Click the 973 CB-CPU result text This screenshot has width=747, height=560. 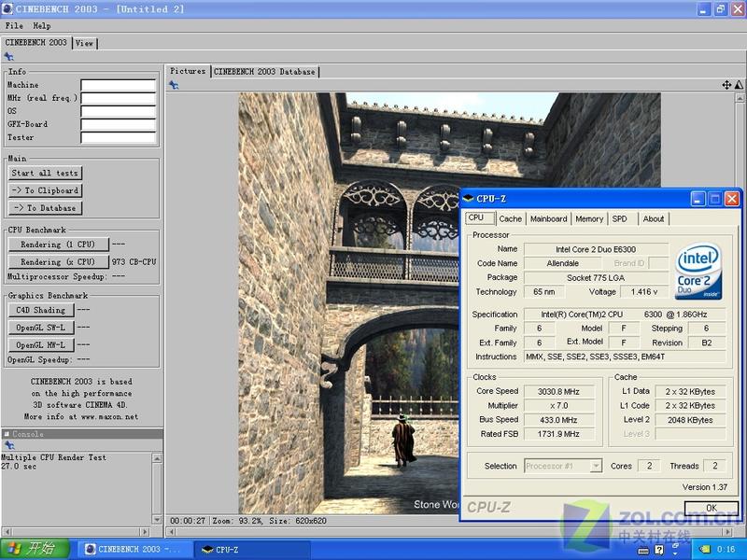(x=134, y=262)
